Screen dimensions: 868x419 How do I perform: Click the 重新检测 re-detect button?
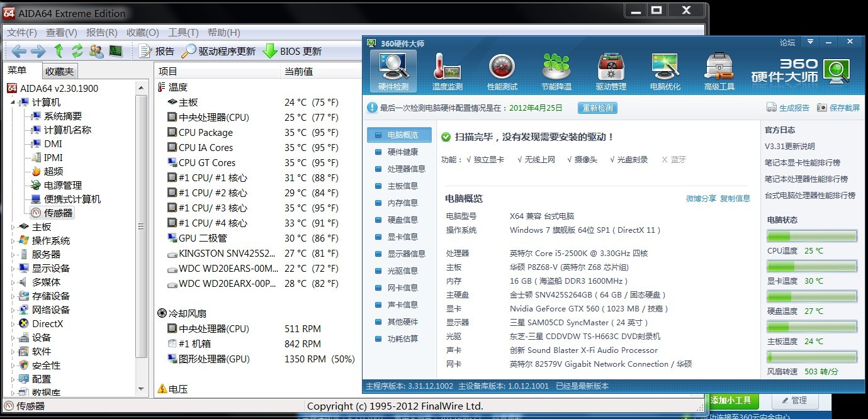(x=597, y=108)
